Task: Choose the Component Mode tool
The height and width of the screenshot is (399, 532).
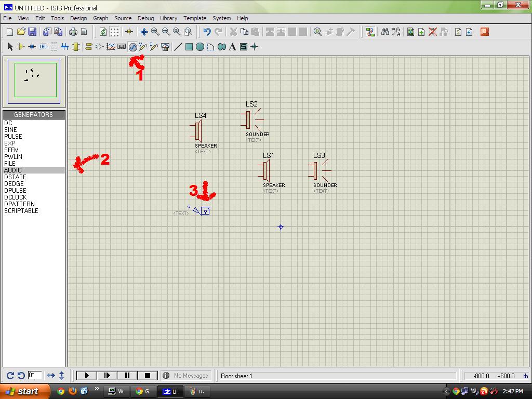Action: (21, 47)
